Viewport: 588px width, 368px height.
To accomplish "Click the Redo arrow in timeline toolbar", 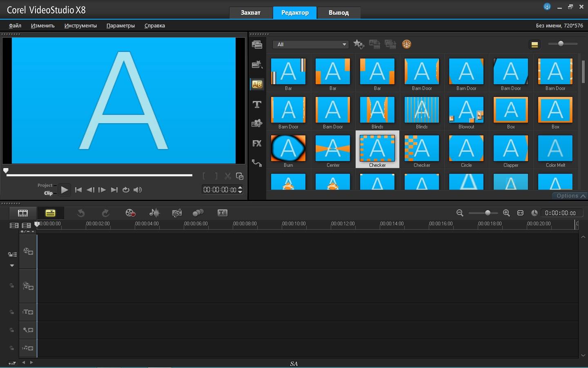I will pyautogui.click(x=105, y=213).
